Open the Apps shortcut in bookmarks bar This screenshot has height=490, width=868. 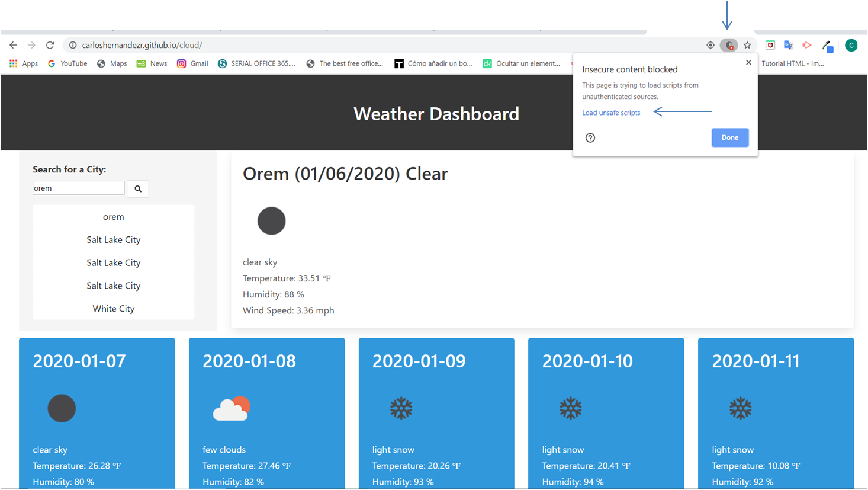pos(24,63)
